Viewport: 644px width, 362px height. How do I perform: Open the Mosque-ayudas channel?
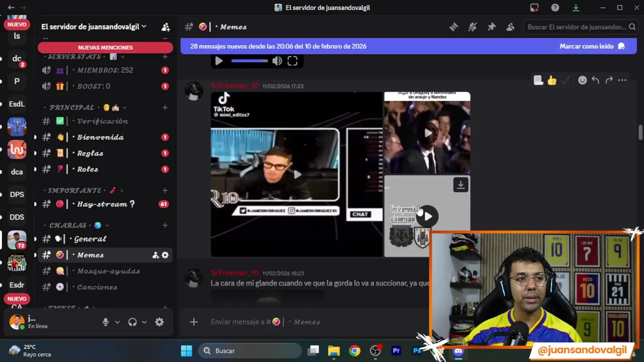105,271
